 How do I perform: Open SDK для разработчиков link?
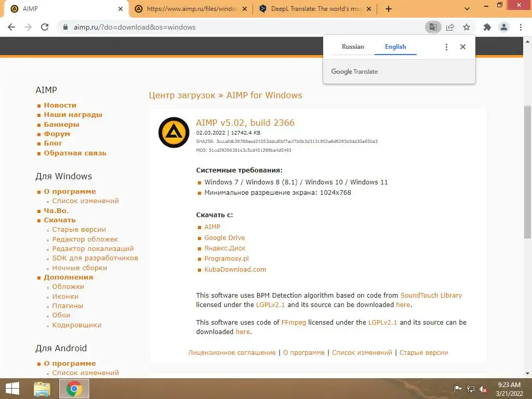tap(95, 258)
